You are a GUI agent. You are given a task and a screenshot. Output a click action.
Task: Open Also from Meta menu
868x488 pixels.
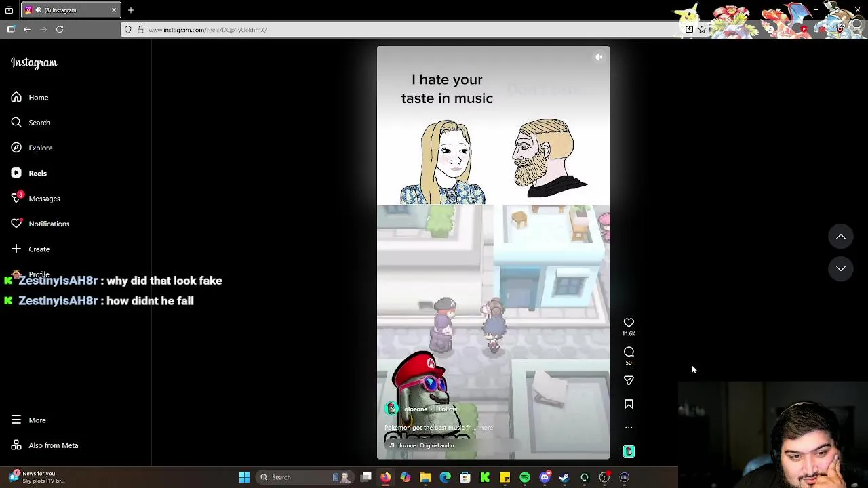pyautogui.click(x=45, y=445)
